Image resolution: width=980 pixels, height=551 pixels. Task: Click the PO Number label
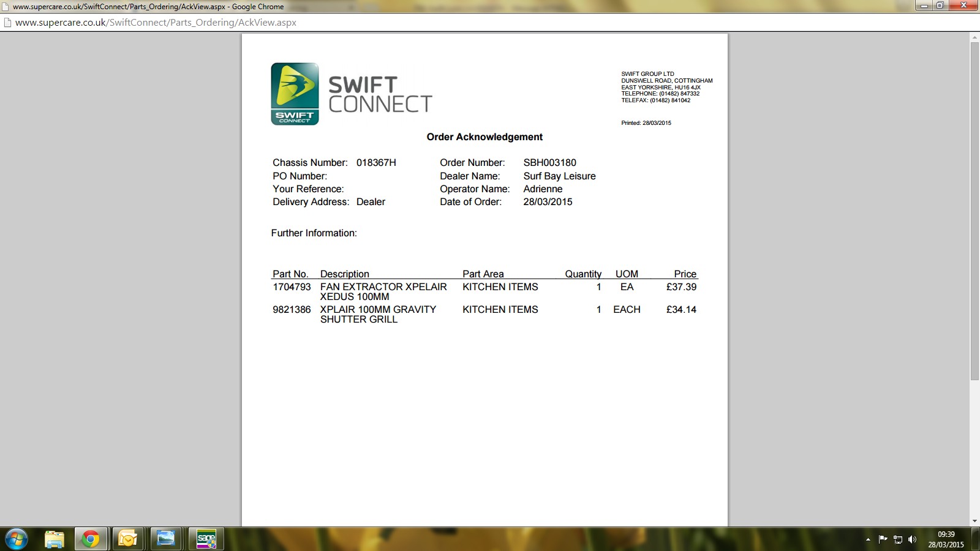300,176
